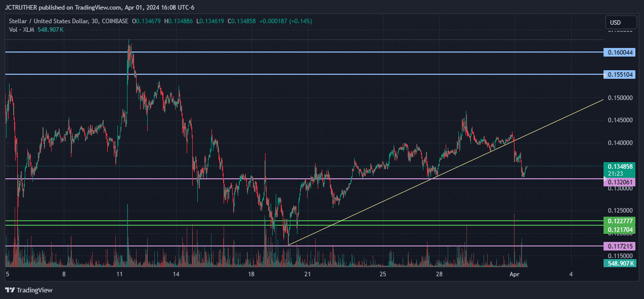Click the COINBASE exchange label in header
The image size is (644, 299).
(115, 21)
